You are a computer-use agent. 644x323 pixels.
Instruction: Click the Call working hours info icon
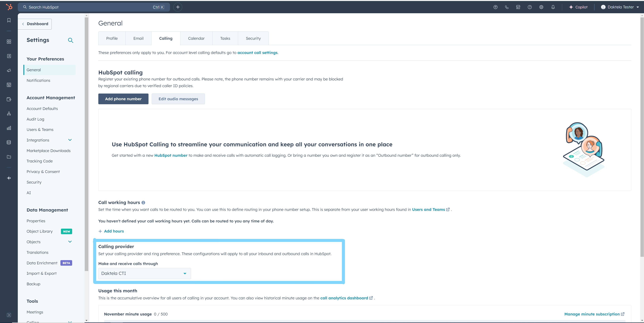143,203
